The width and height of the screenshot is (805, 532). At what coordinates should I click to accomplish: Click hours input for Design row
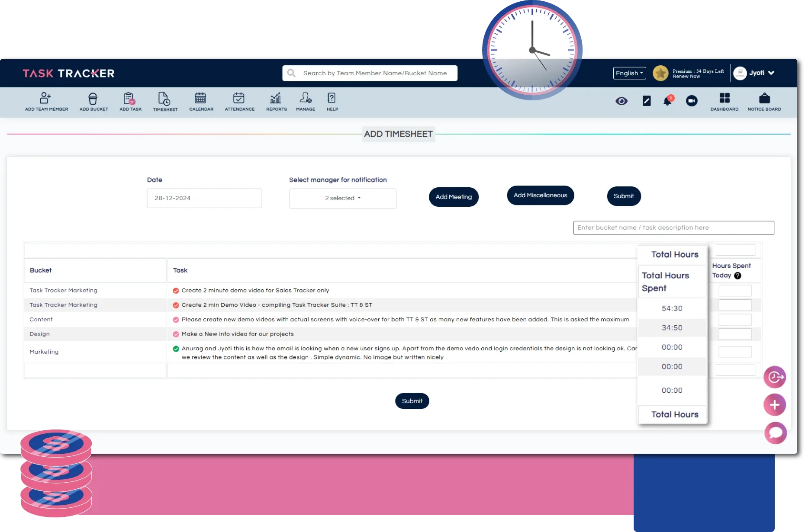pos(735,334)
